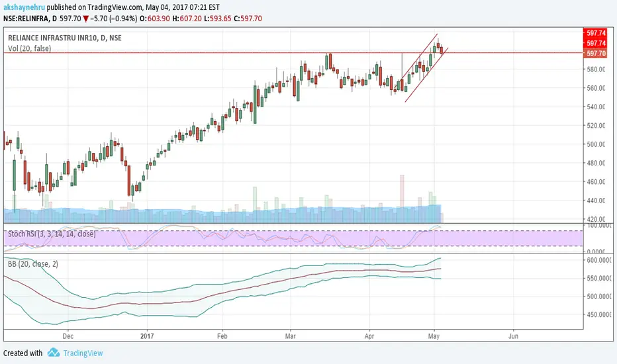Click the Dec date axis label
Viewport: 617px width, 364px height.
(x=68, y=336)
